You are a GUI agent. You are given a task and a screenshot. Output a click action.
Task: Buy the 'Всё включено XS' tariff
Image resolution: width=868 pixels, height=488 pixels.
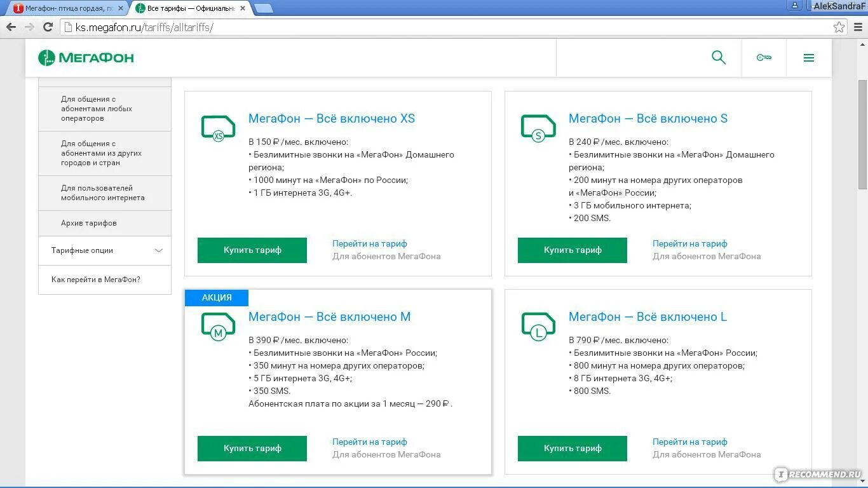coord(252,250)
